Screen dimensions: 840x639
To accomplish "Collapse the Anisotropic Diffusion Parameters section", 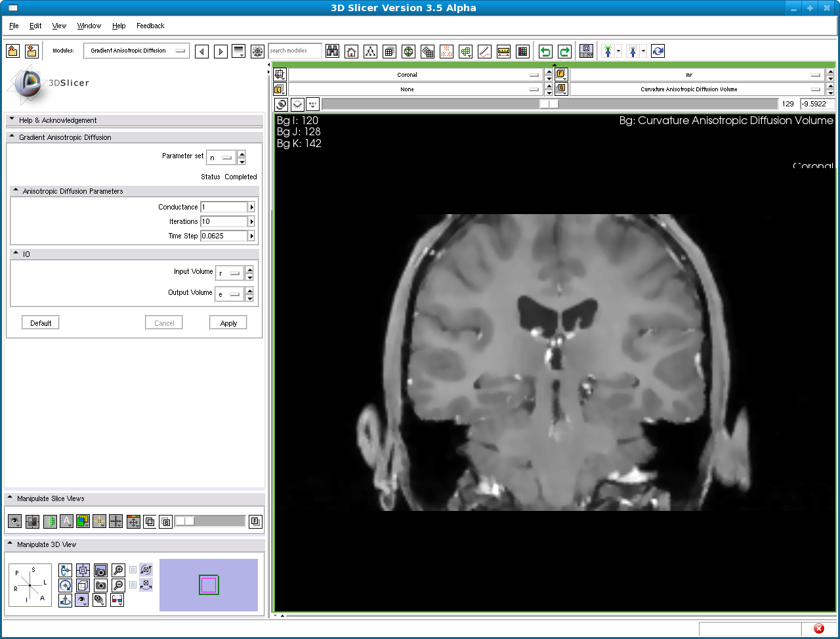I will point(16,191).
